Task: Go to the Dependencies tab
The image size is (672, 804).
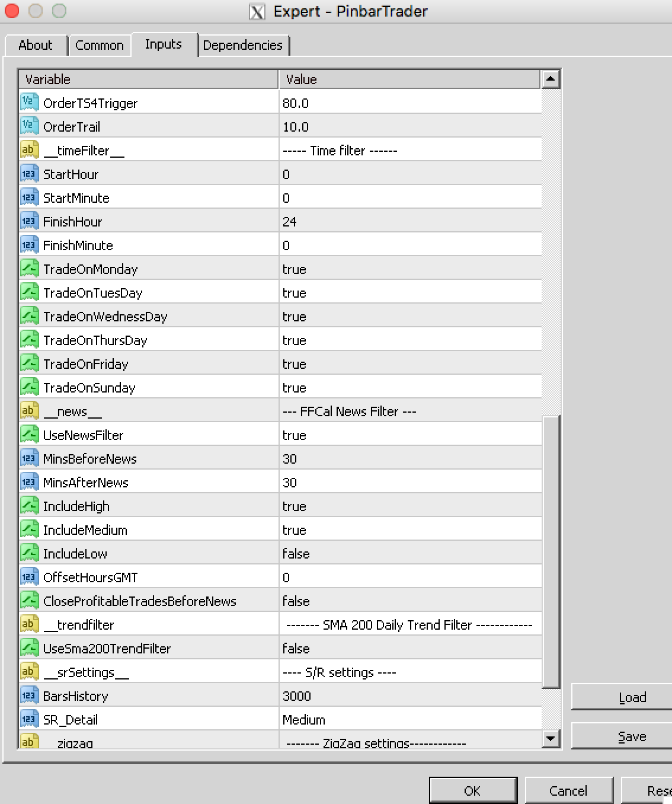Action: click(x=243, y=45)
